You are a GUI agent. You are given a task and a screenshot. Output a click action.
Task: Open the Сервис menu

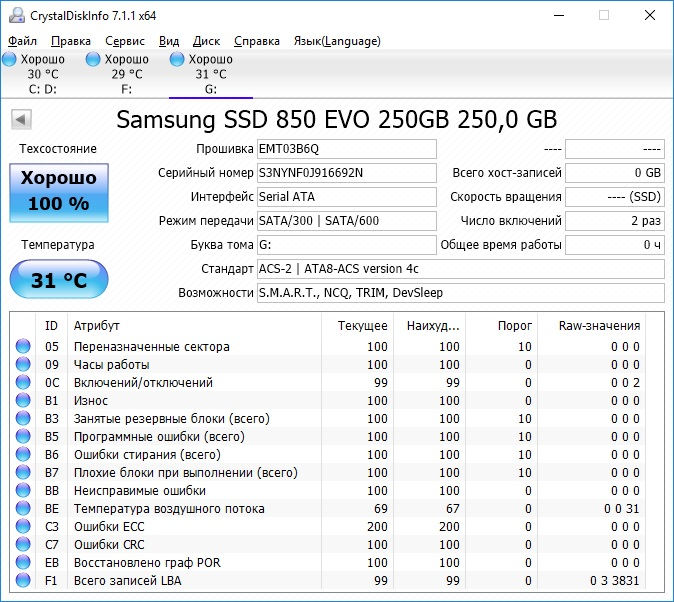click(125, 41)
